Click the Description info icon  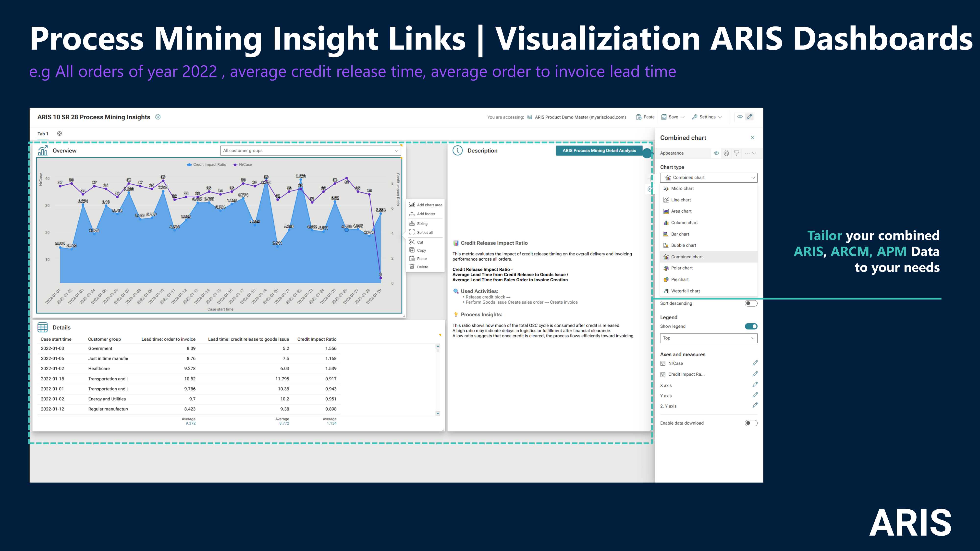[x=458, y=151]
